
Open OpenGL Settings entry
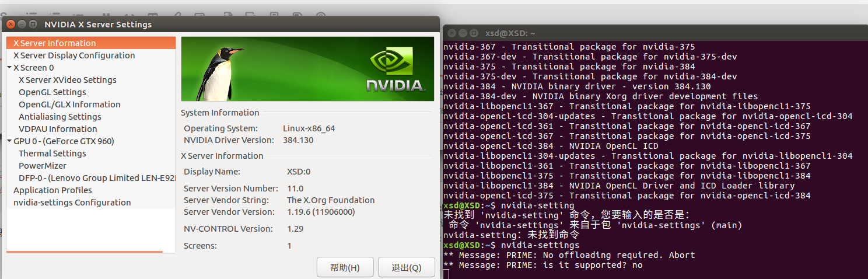point(52,92)
